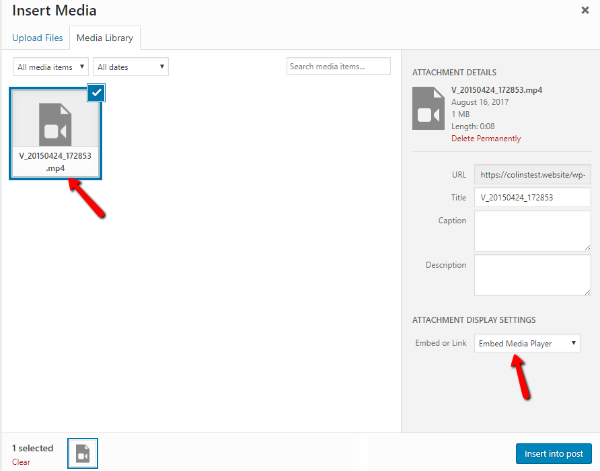Click the Attachment Details heading
The image size is (600, 471).
(454, 72)
